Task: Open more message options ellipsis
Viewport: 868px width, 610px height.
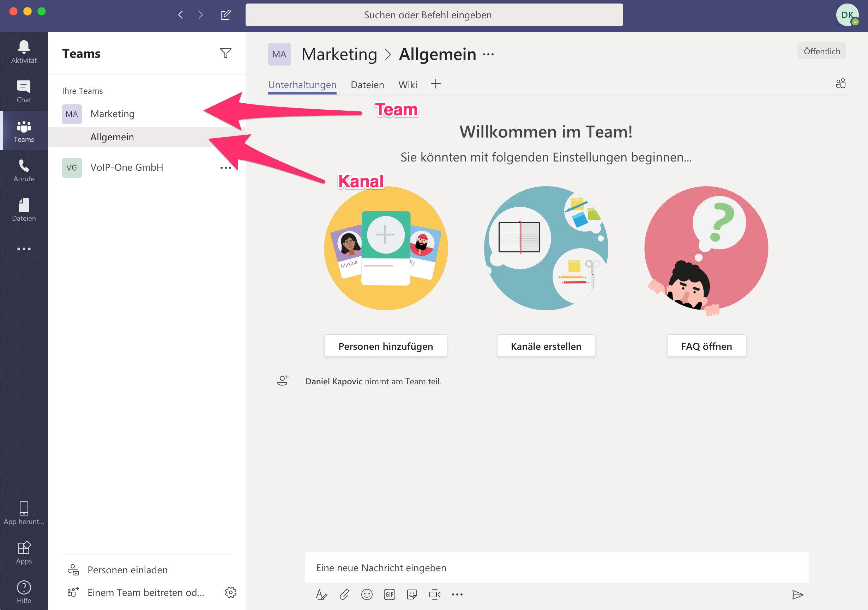Action: (x=457, y=594)
